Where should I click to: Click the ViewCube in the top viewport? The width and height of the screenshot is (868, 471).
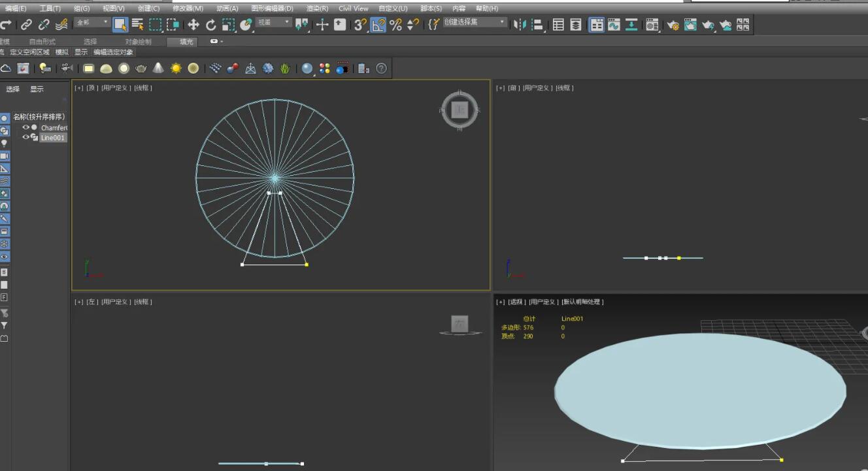pyautogui.click(x=459, y=110)
